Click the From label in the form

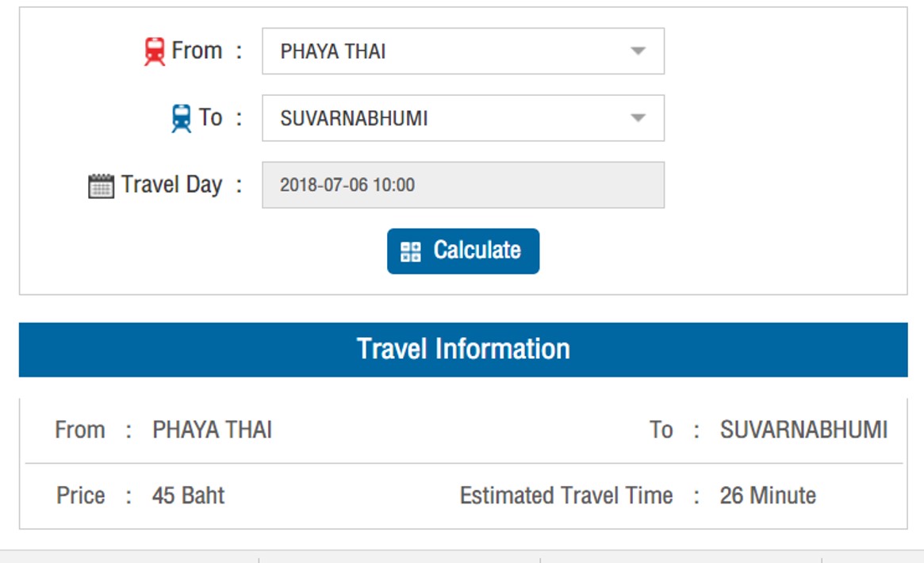coord(197,51)
